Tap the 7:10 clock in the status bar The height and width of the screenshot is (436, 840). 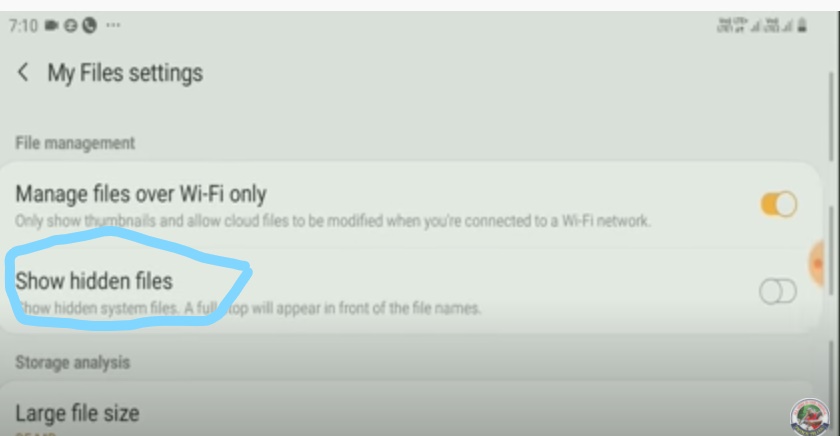tap(23, 25)
